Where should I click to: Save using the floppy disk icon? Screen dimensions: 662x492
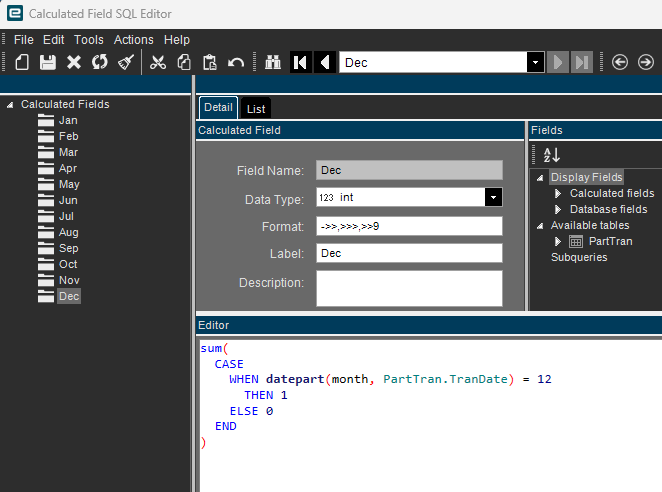tap(47, 62)
